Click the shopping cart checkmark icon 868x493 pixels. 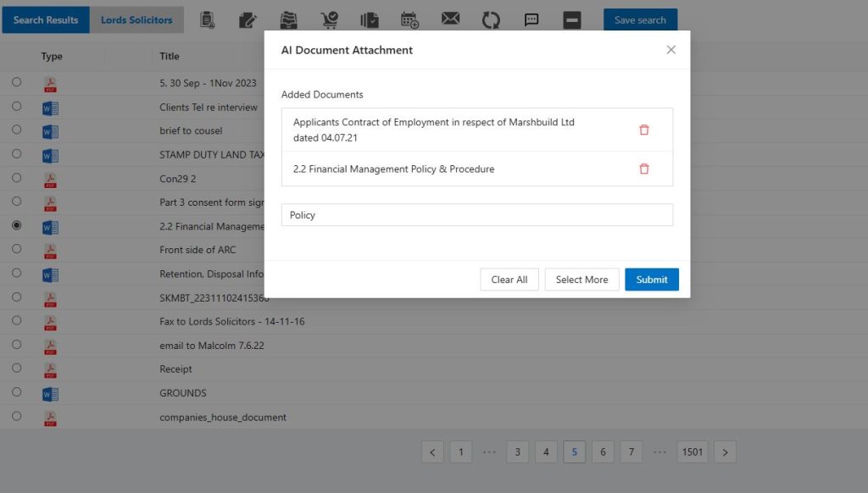(x=329, y=19)
